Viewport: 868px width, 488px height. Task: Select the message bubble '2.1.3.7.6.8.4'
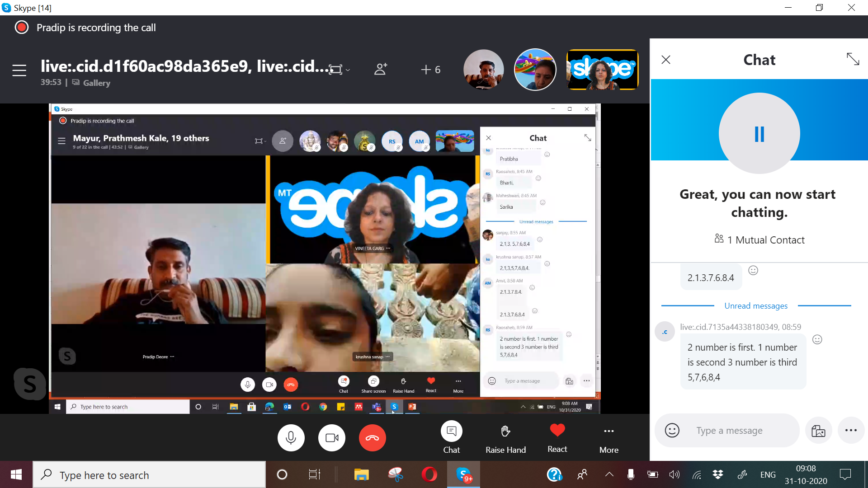point(711,277)
